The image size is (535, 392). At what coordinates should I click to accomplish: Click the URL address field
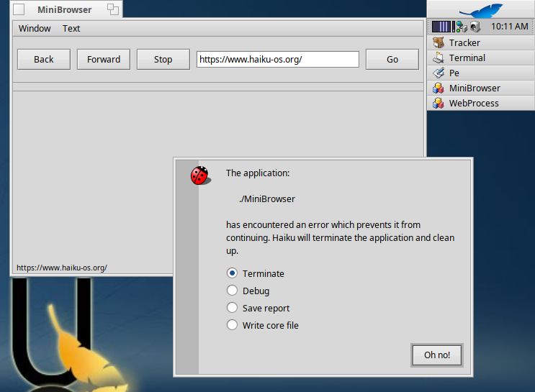[x=278, y=59]
